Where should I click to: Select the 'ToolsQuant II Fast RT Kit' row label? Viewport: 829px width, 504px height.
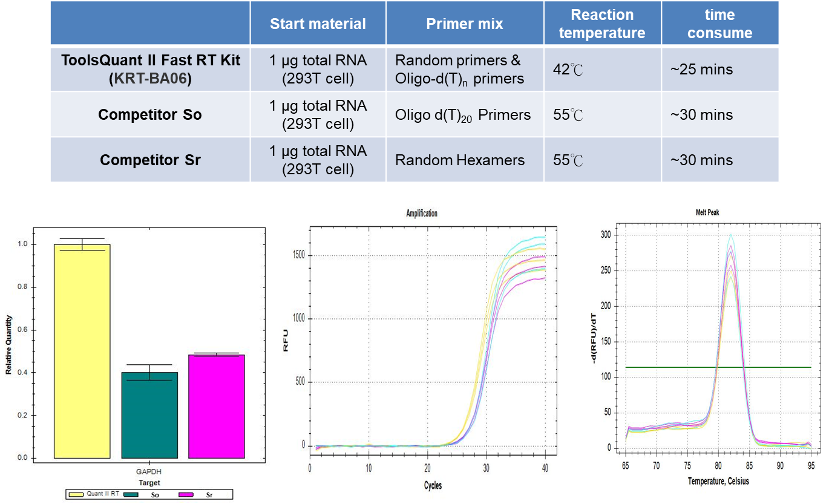[x=151, y=69]
